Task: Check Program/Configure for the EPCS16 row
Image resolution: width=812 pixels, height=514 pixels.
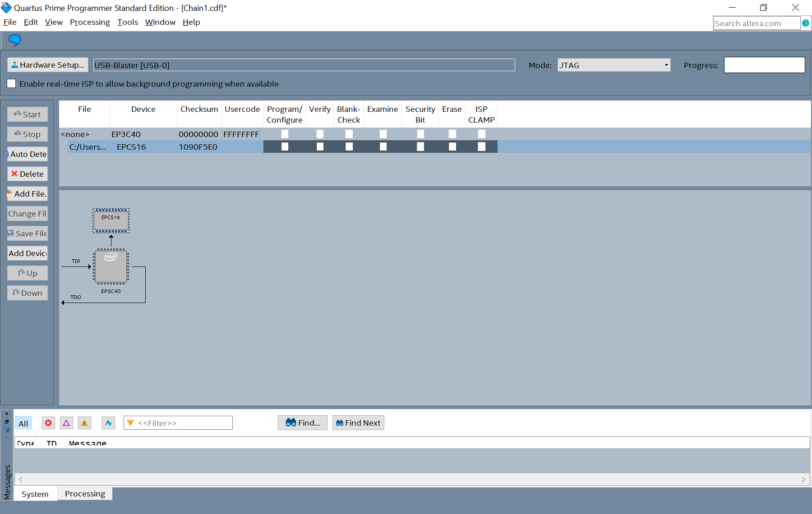Action: [285, 147]
